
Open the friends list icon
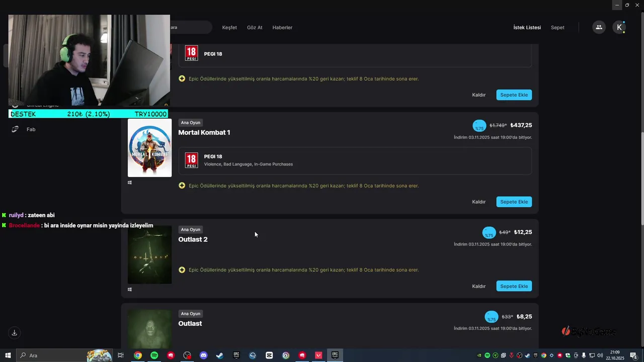pyautogui.click(x=599, y=27)
